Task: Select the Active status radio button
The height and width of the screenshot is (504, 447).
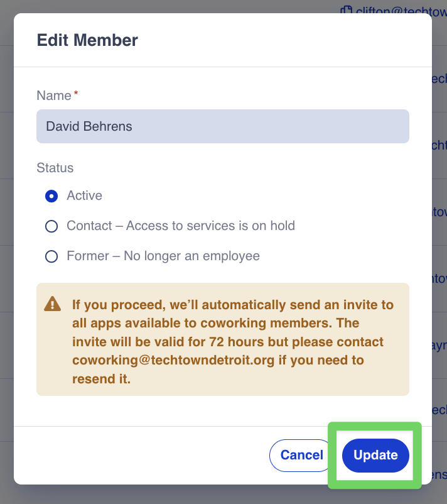Action: 51,196
